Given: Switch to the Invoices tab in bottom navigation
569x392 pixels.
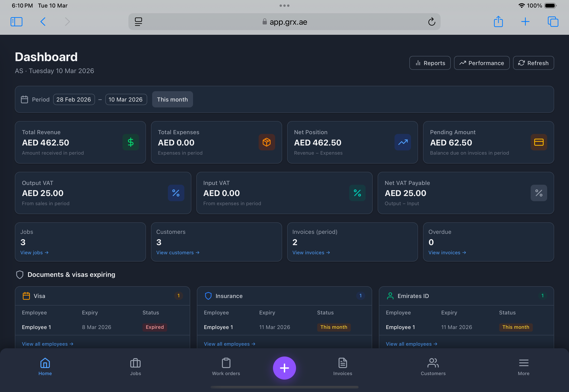Looking at the screenshot, I should pos(343,367).
